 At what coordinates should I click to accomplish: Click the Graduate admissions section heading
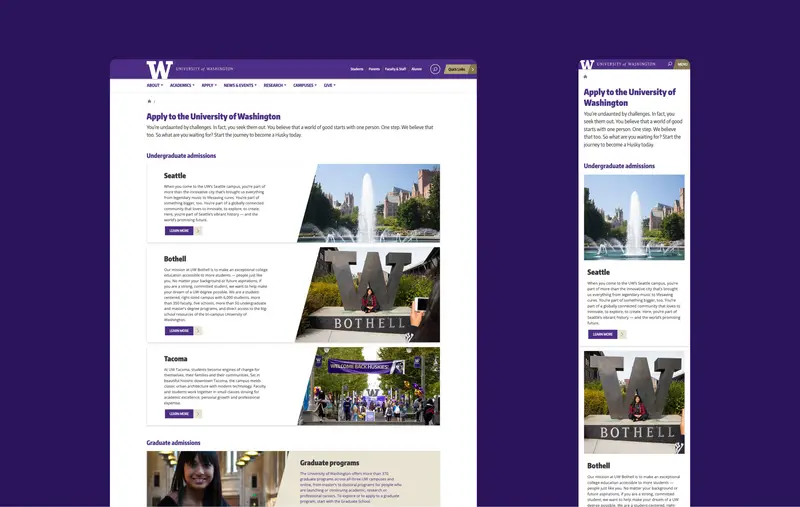[173, 443]
